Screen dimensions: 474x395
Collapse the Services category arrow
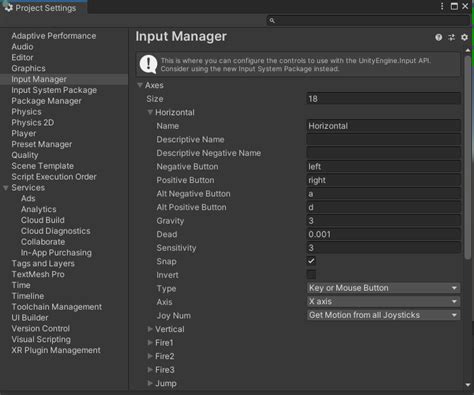(x=6, y=188)
